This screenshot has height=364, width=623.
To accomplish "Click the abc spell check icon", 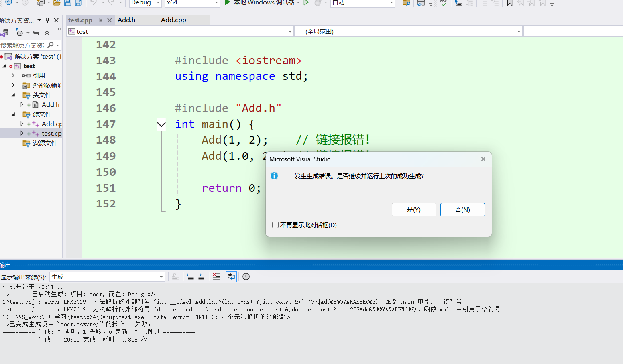I will pos(443,3).
